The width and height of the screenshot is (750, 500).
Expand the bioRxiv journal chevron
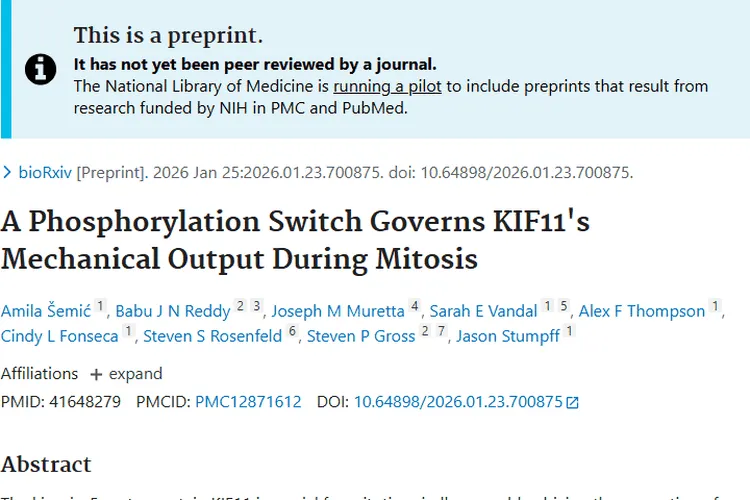point(8,173)
